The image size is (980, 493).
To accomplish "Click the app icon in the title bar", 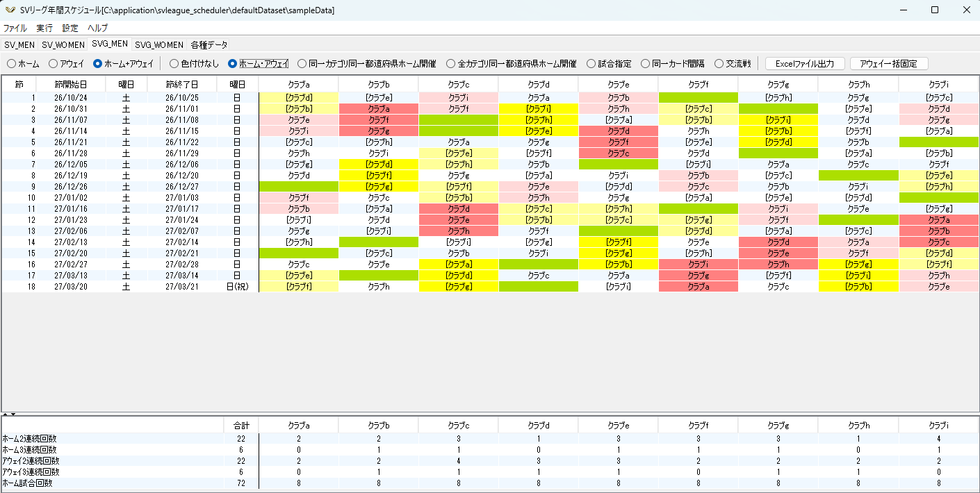I will pos(9,10).
